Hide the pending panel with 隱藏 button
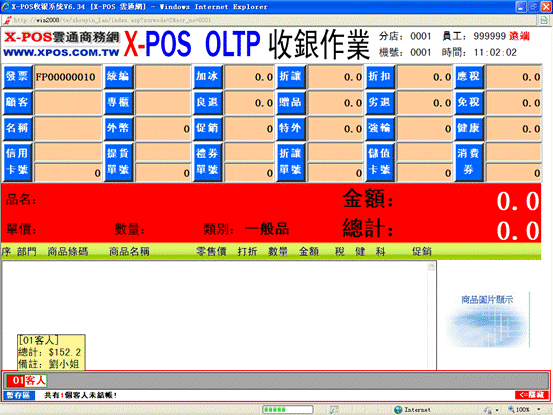The image size is (553, 415). click(x=531, y=395)
